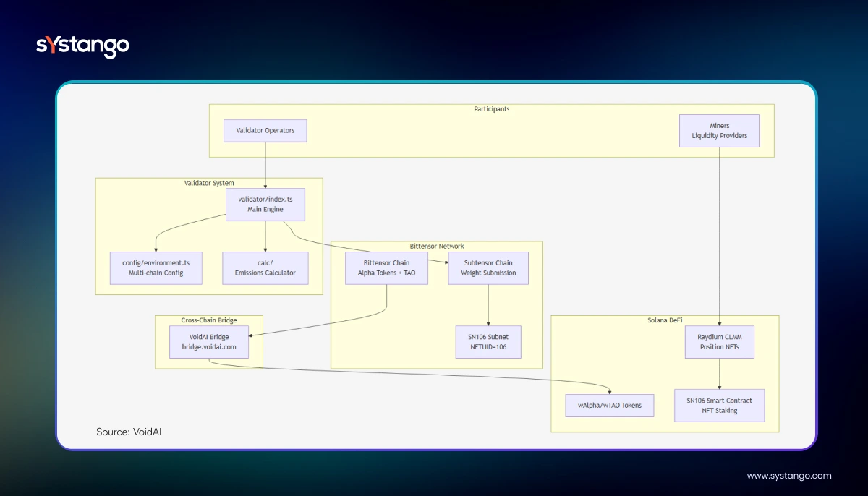Click the Participants group label
This screenshot has width=868, height=496.
pyautogui.click(x=491, y=109)
